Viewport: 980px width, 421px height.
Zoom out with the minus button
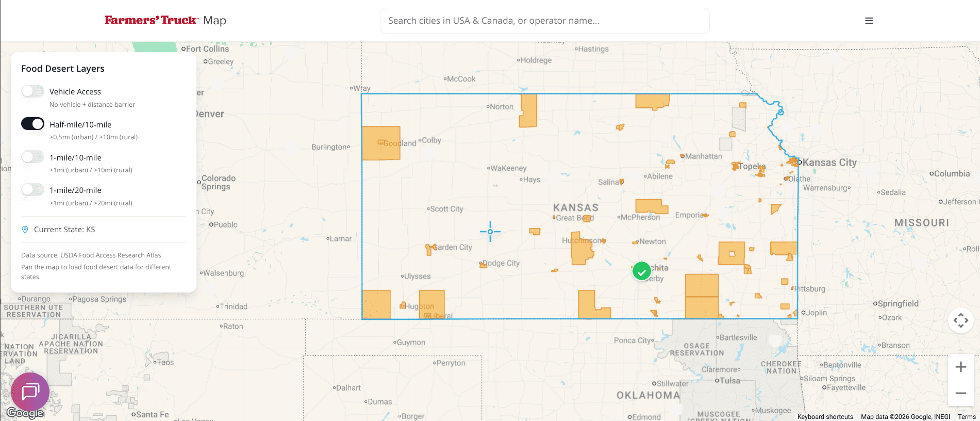(960, 393)
